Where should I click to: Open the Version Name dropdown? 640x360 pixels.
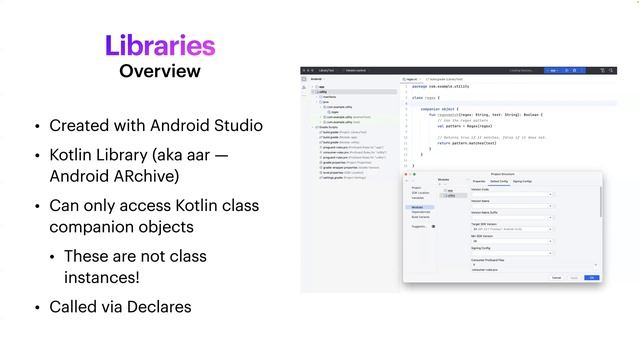[x=512, y=206]
